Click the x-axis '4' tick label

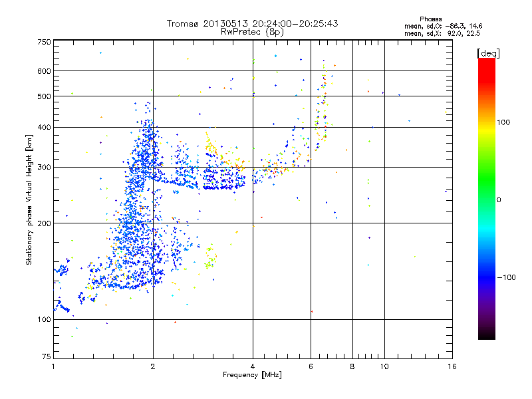pos(253,366)
